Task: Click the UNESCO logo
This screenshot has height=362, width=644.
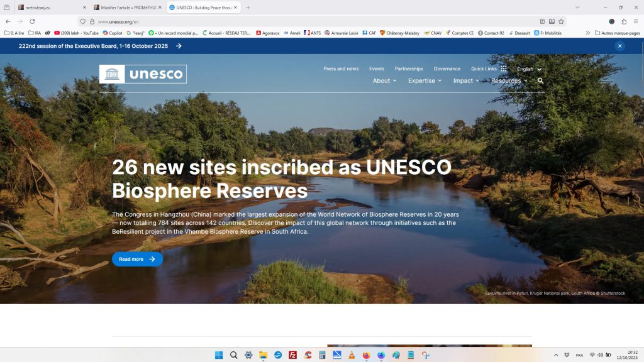Action: pyautogui.click(x=143, y=74)
